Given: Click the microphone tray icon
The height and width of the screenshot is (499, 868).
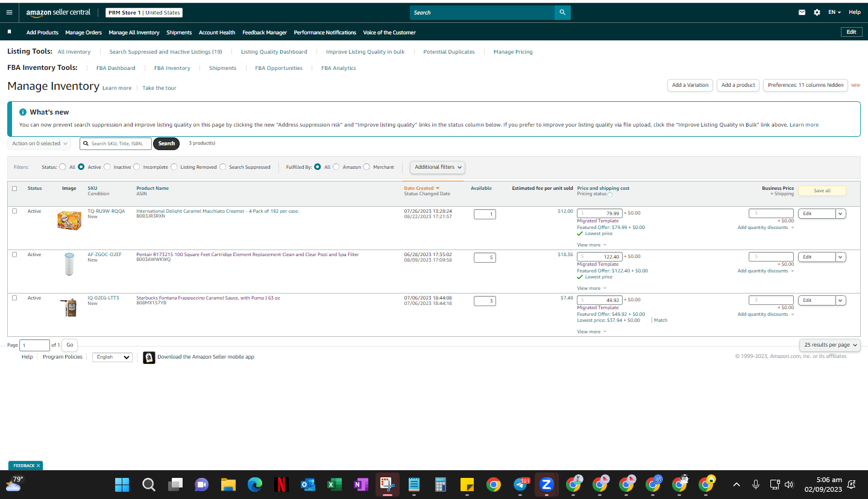Looking at the screenshot, I should tap(755, 485).
